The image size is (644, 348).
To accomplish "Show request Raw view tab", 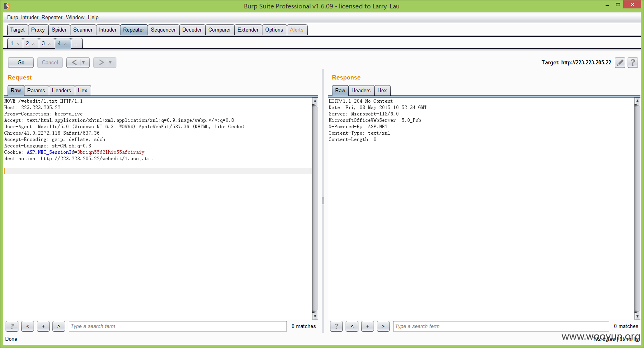I will 16,91.
